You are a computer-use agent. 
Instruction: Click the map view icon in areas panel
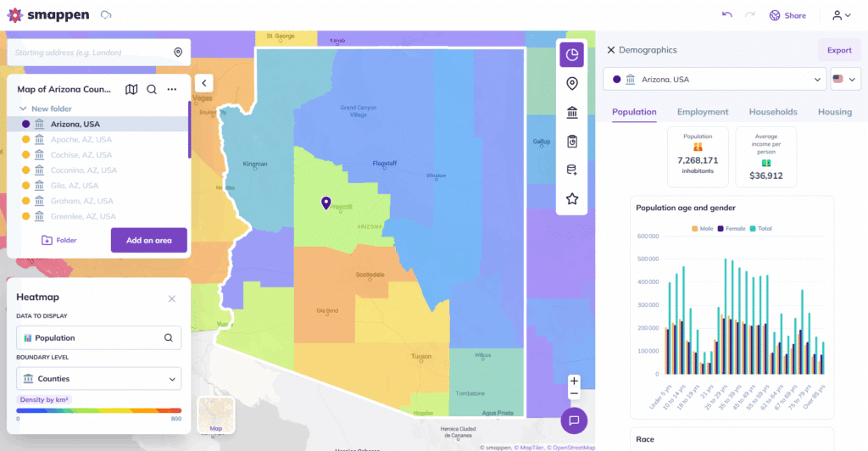(x=131, y=89)
